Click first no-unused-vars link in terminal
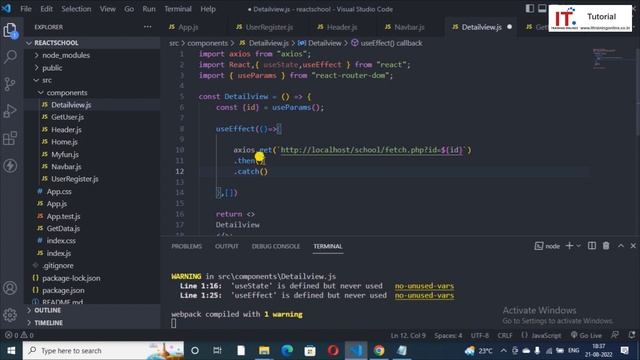 pos(424,286)
